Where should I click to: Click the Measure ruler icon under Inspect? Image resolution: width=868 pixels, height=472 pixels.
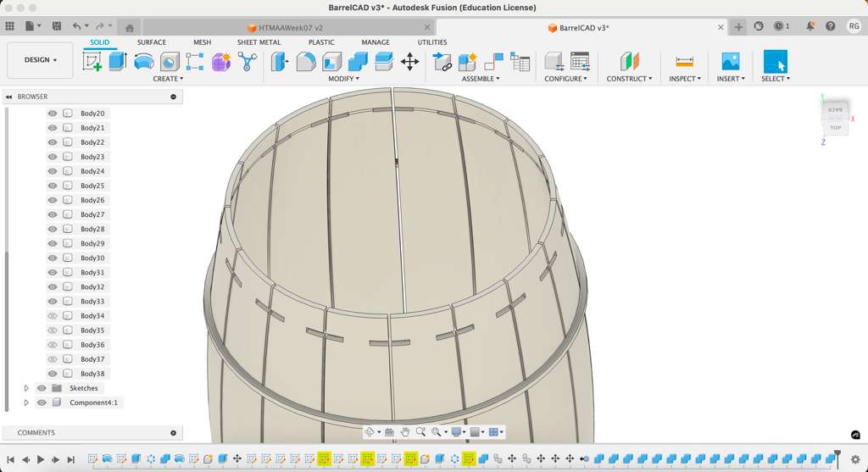tap(684, 61)
